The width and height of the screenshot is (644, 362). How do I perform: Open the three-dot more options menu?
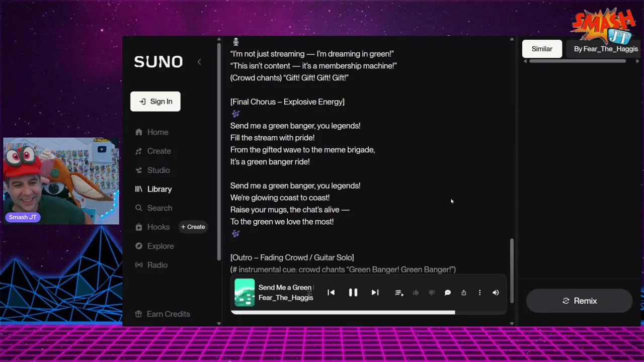tap(479, 293)
